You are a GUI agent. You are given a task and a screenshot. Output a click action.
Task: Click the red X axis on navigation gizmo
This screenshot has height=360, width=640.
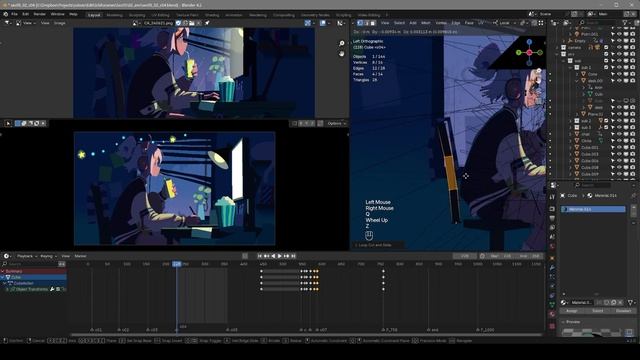click(x=529, y=53)
